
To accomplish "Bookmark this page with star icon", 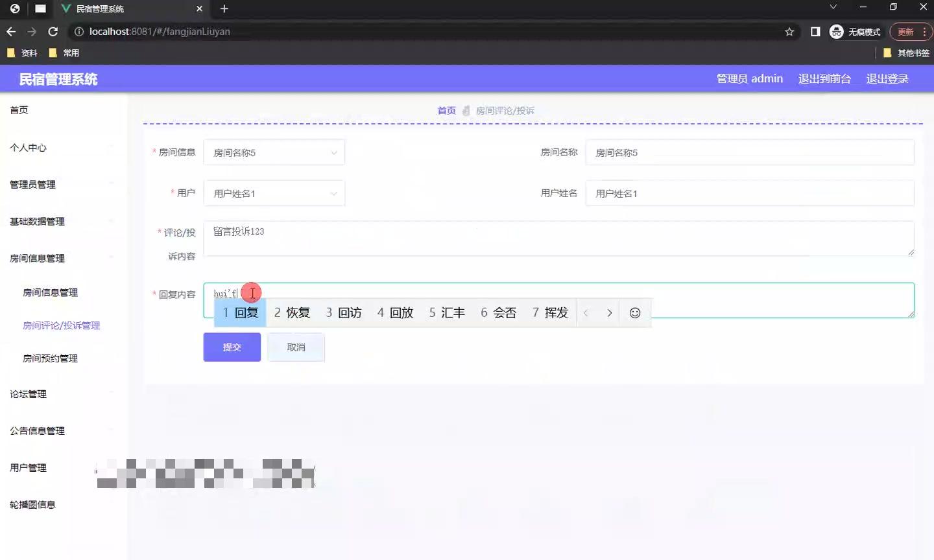I will click(789, 32).
